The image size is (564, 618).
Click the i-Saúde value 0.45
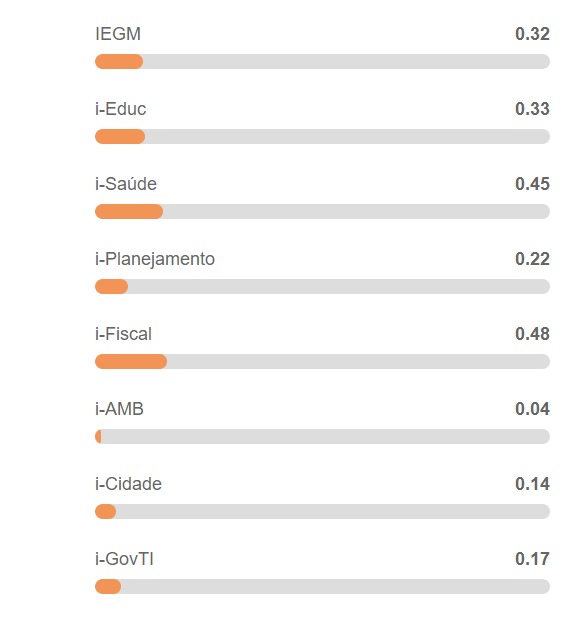pos(532,184)
